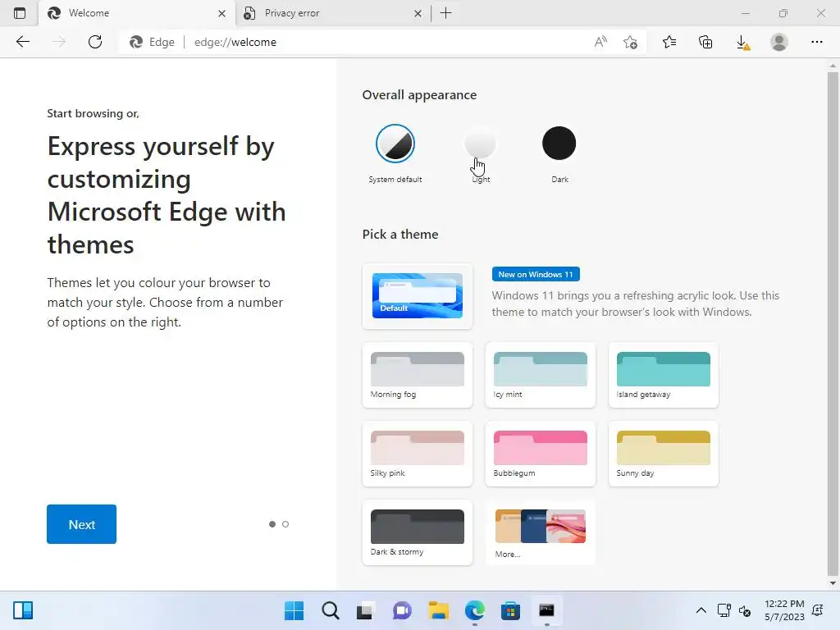
Task: Go to second page indicator dot
Action: [285, 524]
